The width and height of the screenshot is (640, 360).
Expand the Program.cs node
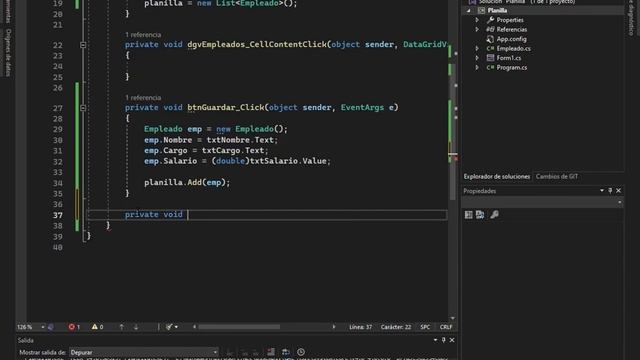coord(477,67)
